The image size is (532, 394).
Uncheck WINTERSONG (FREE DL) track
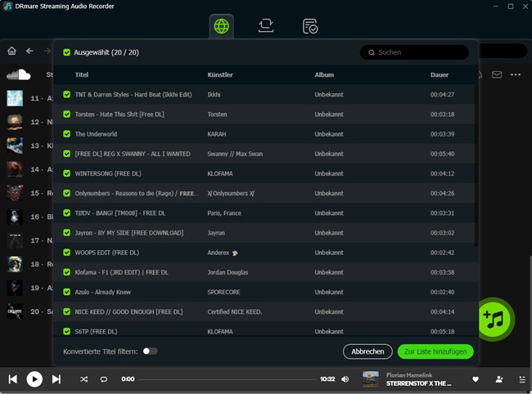(67, 173)
